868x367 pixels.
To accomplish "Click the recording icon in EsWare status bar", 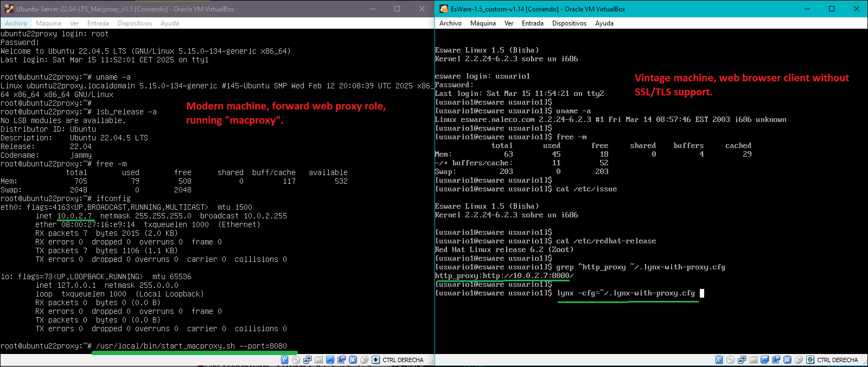I will click(776, 359).
